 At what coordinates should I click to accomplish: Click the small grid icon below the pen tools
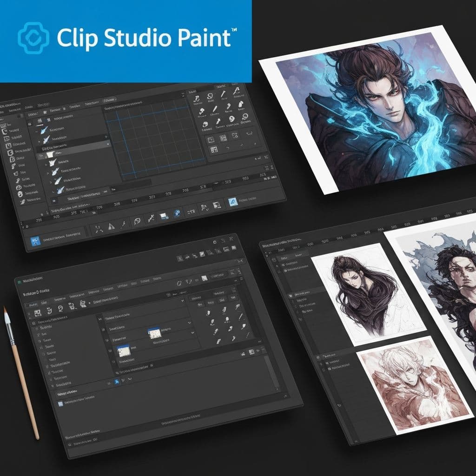[x=223, y=137]
